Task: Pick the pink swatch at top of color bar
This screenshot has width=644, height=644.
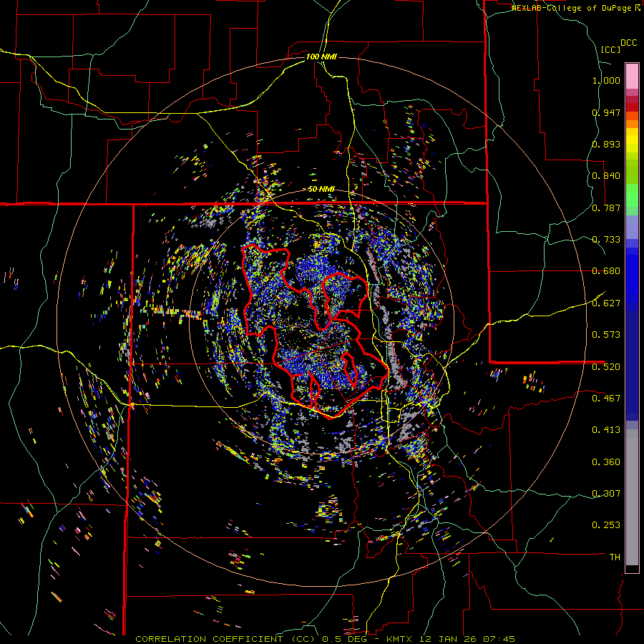Action: 632,77
